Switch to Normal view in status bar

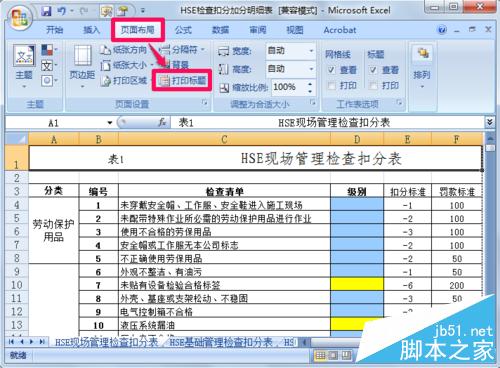click(320, 355)
